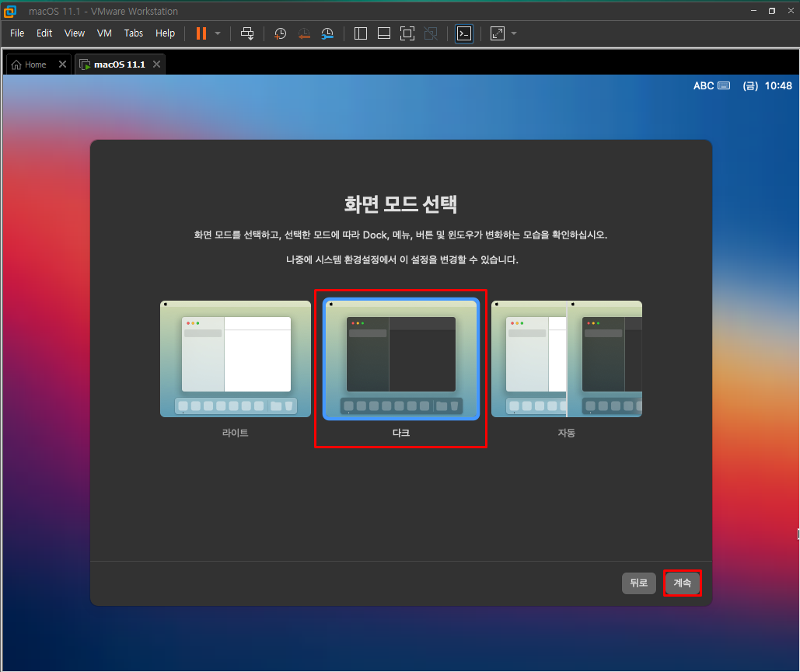Open the ABC input source menu

(x=711, y=85)
